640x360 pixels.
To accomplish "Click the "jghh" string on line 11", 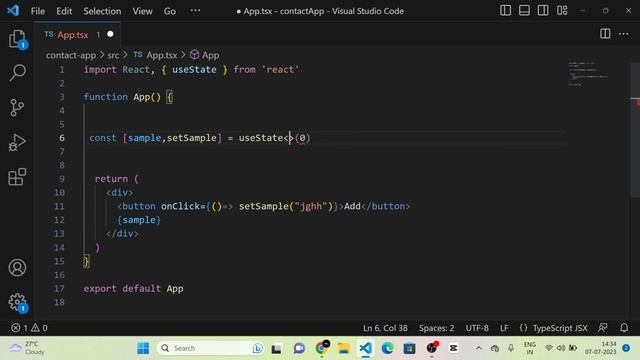I will 311,206.
